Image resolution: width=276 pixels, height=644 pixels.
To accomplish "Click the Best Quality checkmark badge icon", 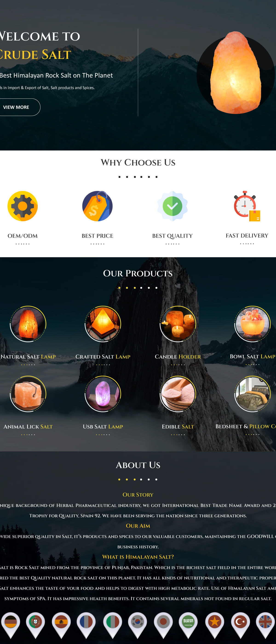I will click(x=172, y=206).
